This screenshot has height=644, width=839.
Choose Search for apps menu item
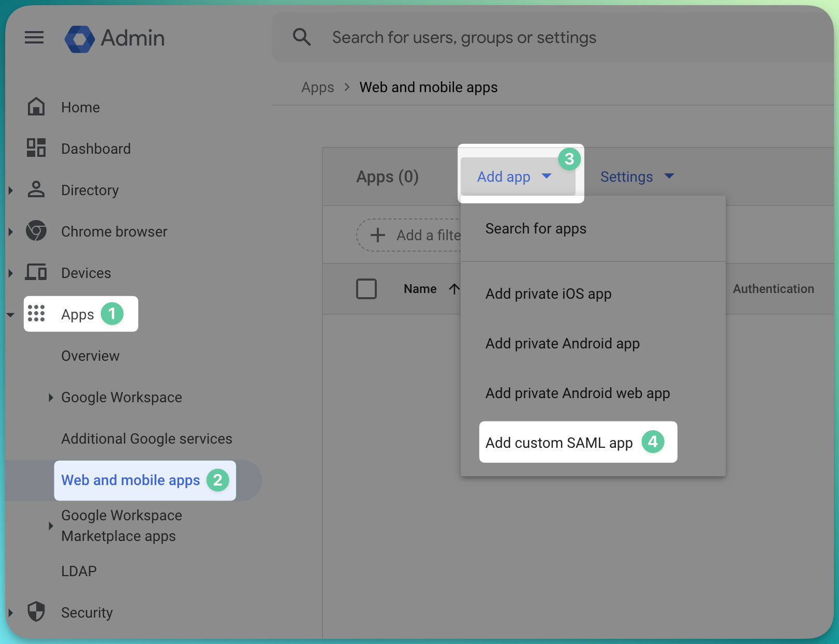pos(593,228)
